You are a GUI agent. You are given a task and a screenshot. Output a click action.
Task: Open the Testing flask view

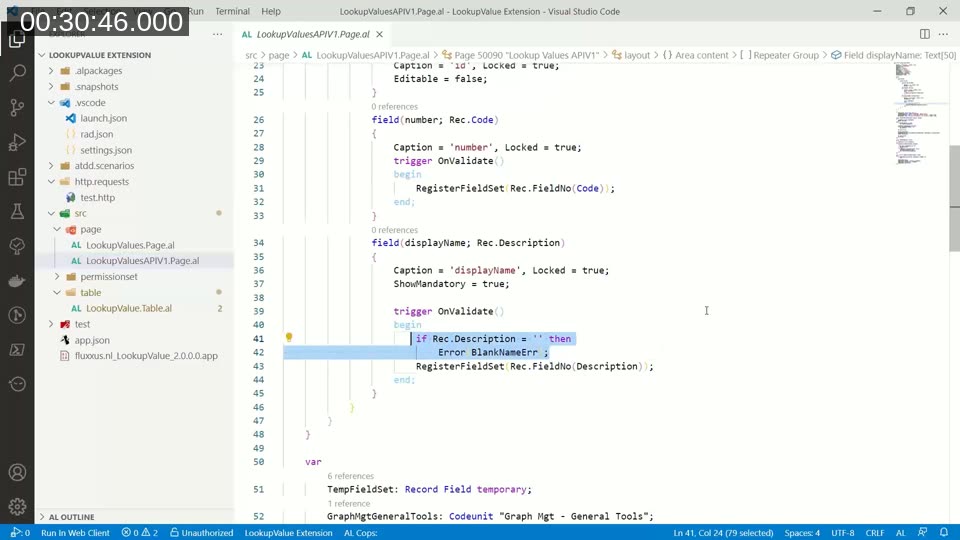pyautogui.click(x=17, y=211)
